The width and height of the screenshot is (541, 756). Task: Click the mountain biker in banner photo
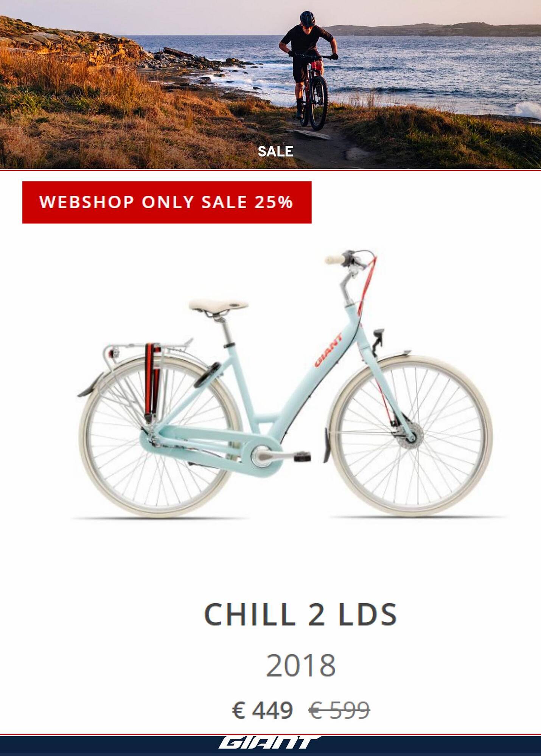coord(308,70)
